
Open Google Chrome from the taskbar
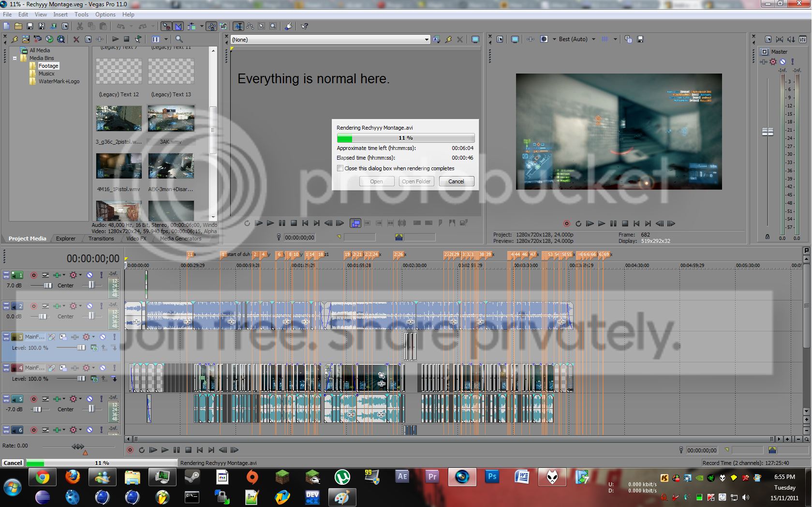43,477
